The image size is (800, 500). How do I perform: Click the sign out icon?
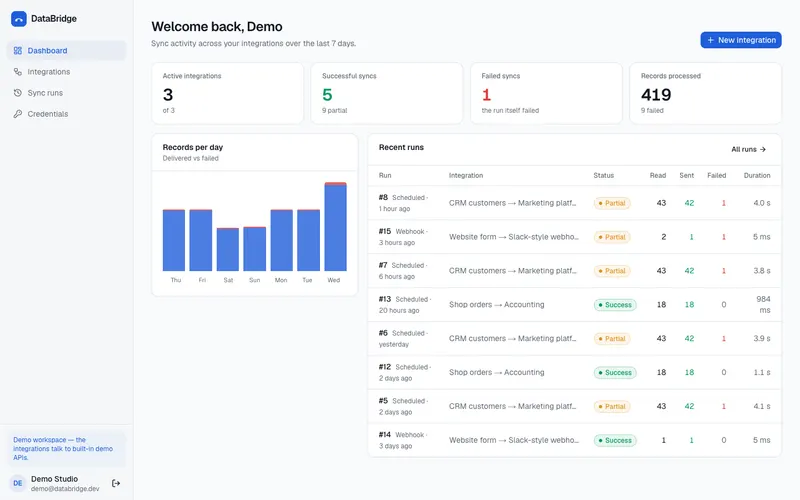click(x=116, y=483)
